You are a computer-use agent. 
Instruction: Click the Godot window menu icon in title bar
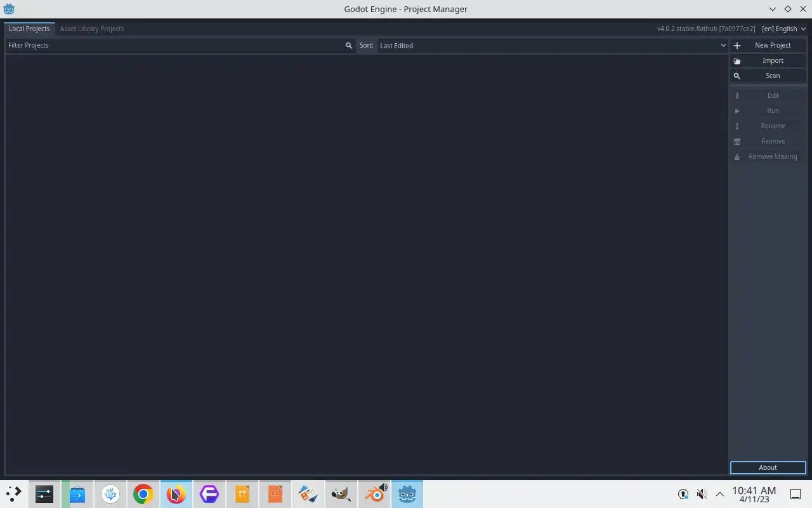pyautogui.click(x=9, y=9)
